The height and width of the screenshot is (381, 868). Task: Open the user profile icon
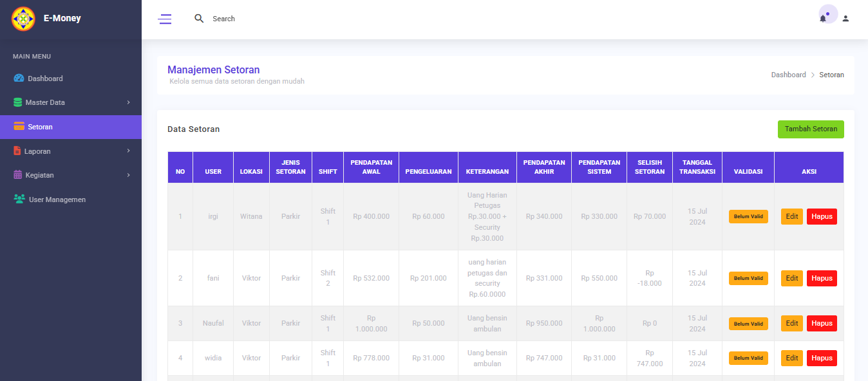coord(845,19)
